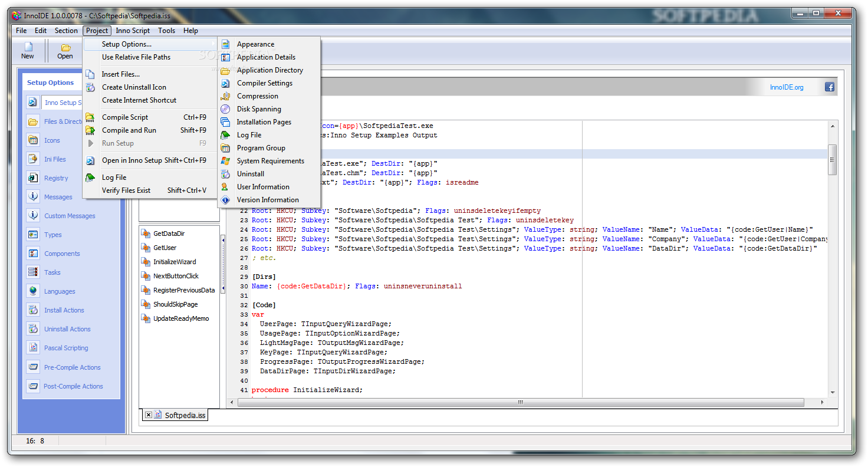Select InitializeWizard function in list

tap(175, 262)
